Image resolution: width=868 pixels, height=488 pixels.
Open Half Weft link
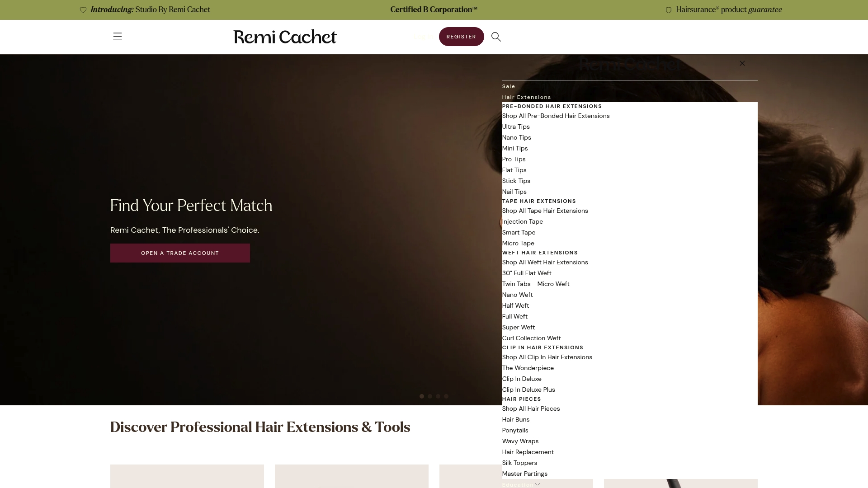point(515,305)
